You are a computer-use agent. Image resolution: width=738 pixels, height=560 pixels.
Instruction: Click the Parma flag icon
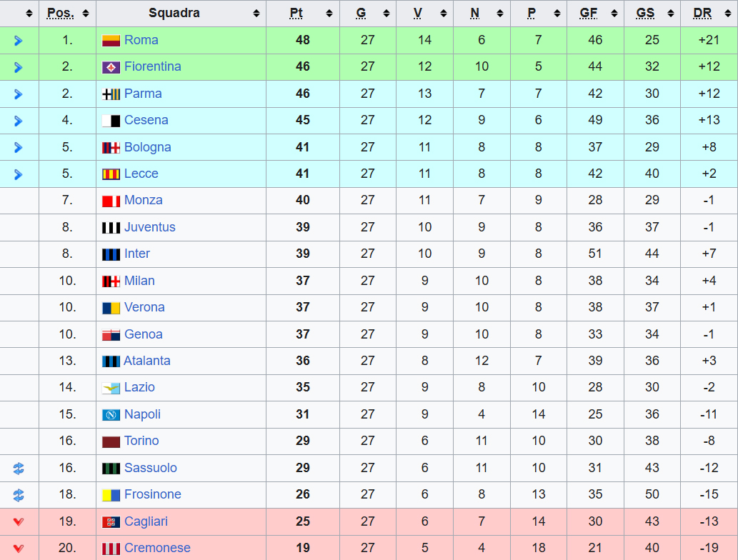111,94
